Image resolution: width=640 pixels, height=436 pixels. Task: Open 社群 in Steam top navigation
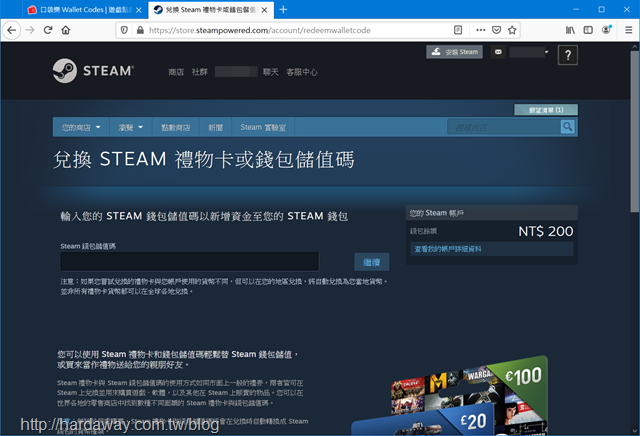point(200,72)
